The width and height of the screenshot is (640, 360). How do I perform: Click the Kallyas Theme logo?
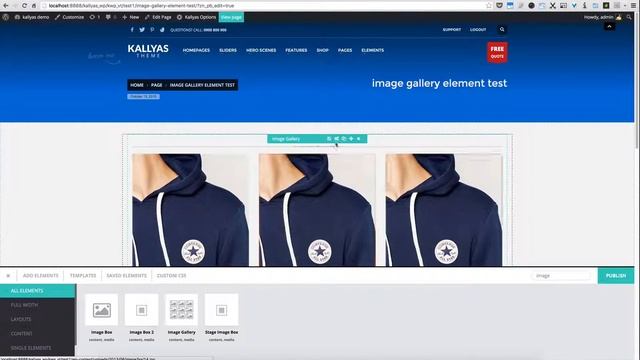click(148, 51)
